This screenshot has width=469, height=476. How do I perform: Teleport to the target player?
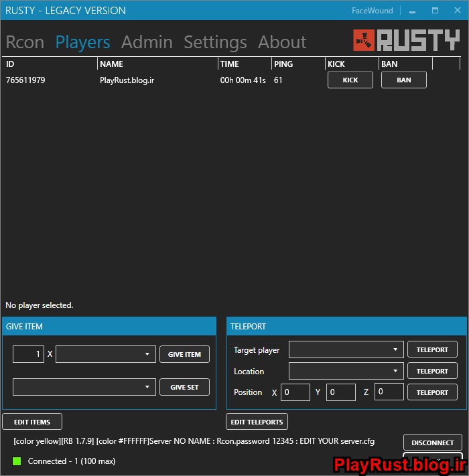[432, 349]
